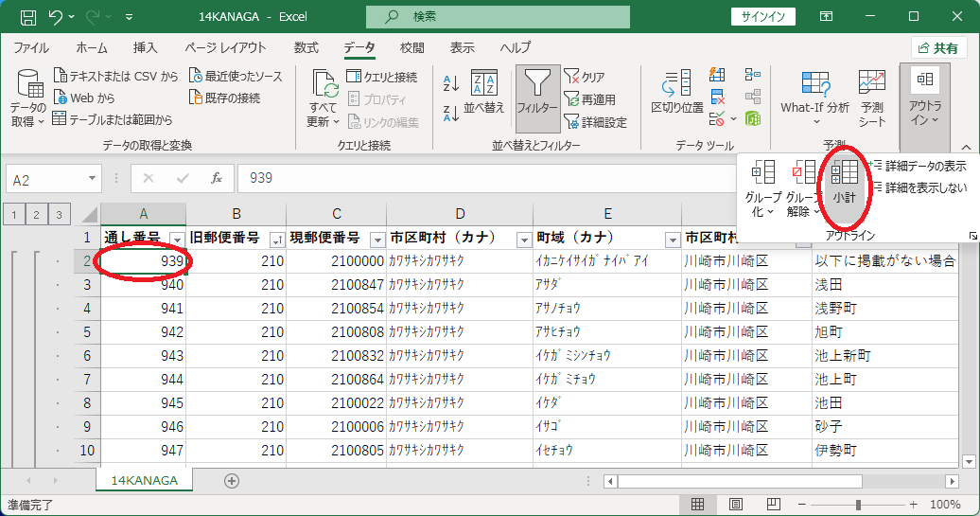Switch to page break preview icon
The height and width of the screenshot is (516, 980).
pos(773,504)
